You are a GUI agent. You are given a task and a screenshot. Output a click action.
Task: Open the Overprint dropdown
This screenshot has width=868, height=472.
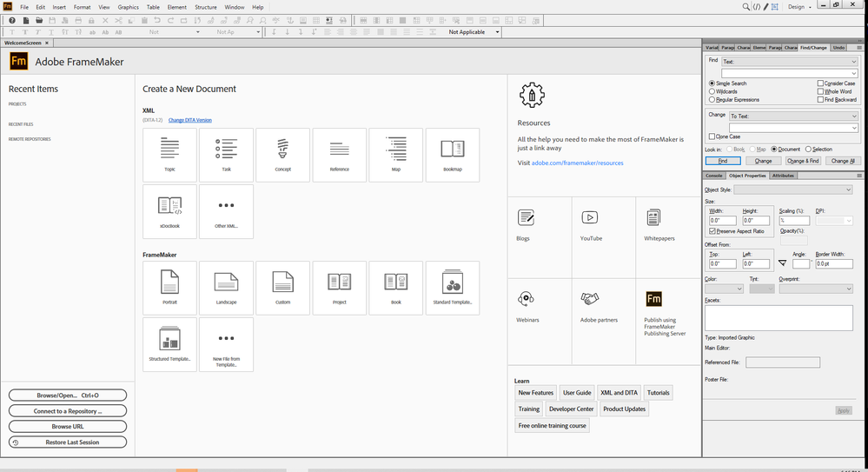point(816,289)
